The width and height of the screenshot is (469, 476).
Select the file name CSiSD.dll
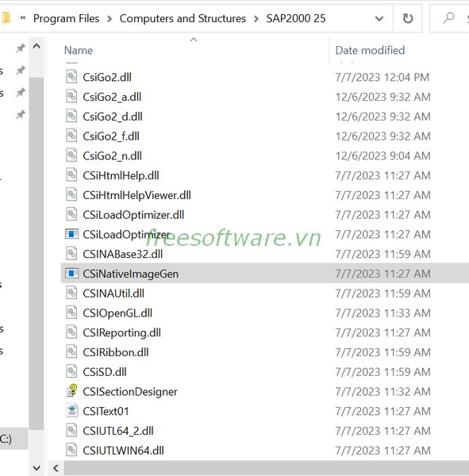[x=105, y=372]
